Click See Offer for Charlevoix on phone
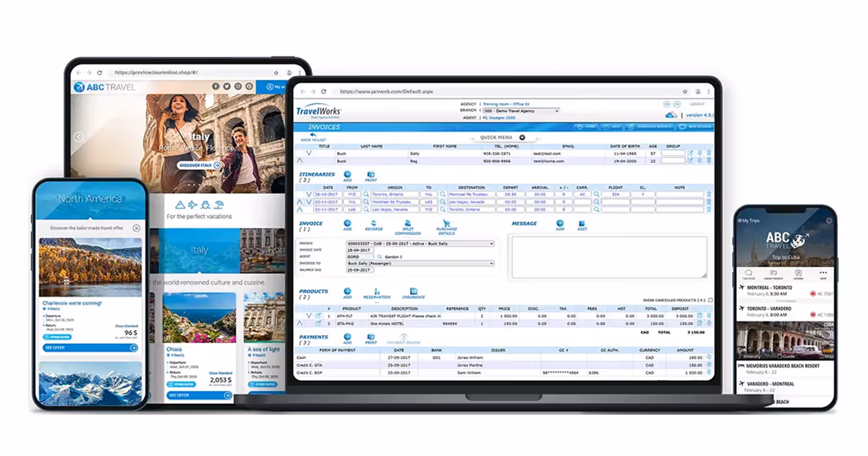Viewport: 868px width, 456px height. click(90, 348)
